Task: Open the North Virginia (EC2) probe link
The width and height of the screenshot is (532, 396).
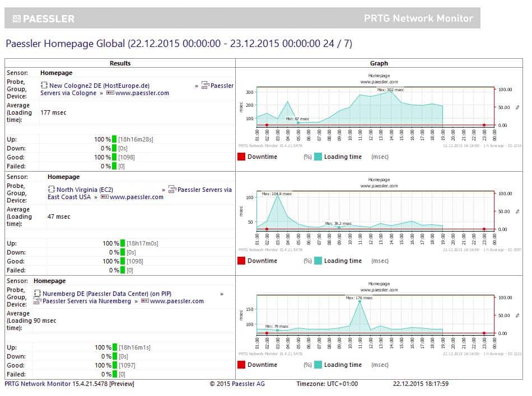Action: click(85, 190)
